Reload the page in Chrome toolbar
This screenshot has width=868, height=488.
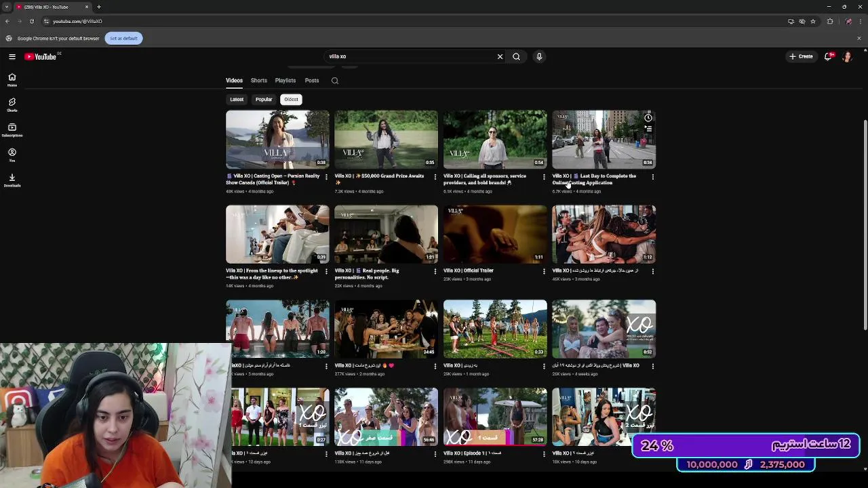tap(31, 21)
